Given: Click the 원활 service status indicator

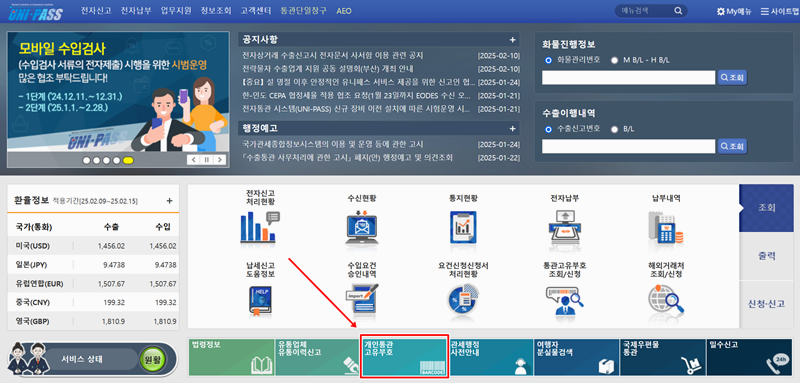Looking at the screenshot, I should click(153, 359).
